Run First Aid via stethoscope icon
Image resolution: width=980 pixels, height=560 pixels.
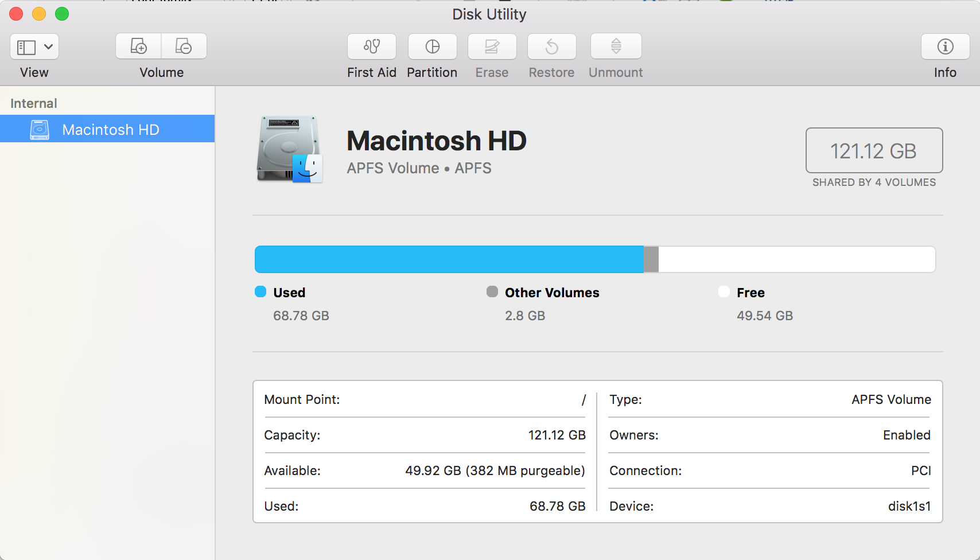372,46
